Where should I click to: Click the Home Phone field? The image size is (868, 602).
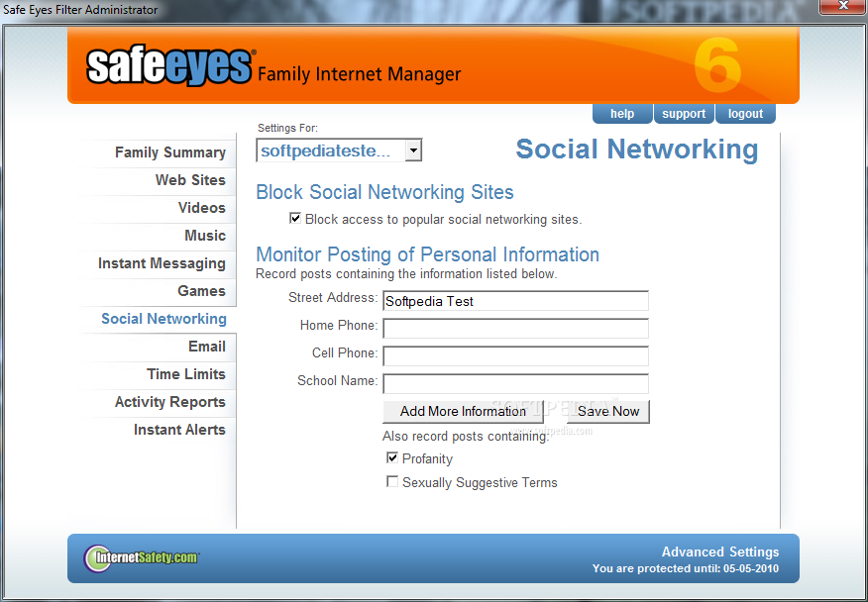click(x=515, y=329)
